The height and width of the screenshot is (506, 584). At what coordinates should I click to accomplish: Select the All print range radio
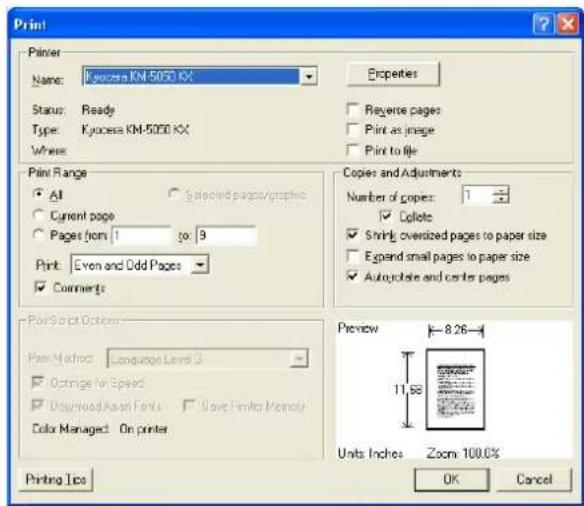coord(38,194)
